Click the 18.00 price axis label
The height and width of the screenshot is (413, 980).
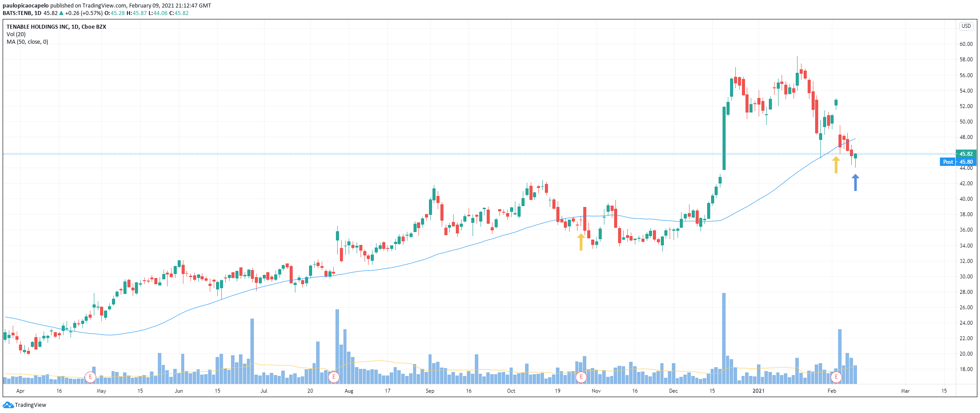pos(966,369)
